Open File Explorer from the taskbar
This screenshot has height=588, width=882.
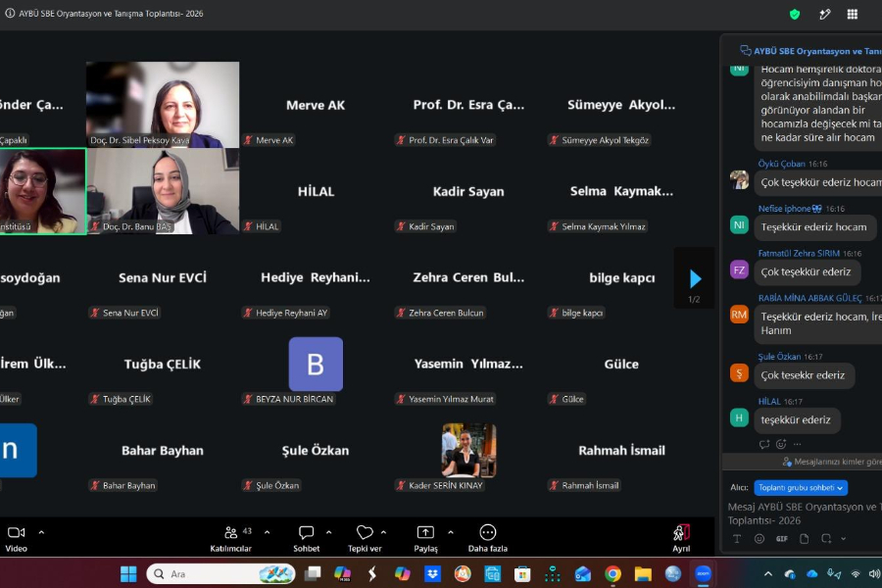point(643,574)
